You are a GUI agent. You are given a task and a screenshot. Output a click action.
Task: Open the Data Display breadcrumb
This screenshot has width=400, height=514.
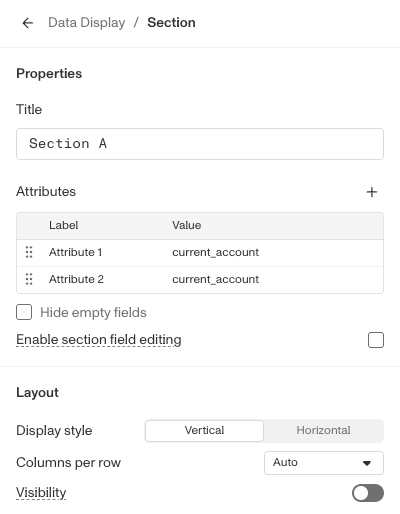point(87,23)
